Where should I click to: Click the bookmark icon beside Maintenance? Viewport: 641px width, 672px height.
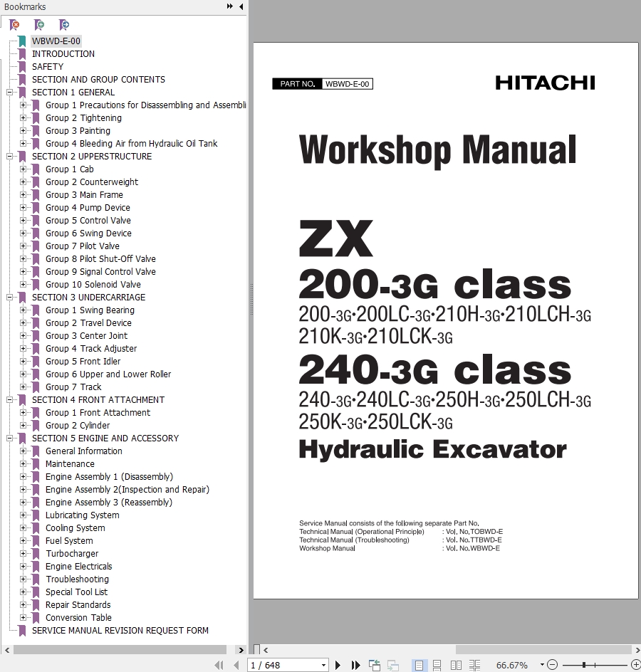pos(36,464)
